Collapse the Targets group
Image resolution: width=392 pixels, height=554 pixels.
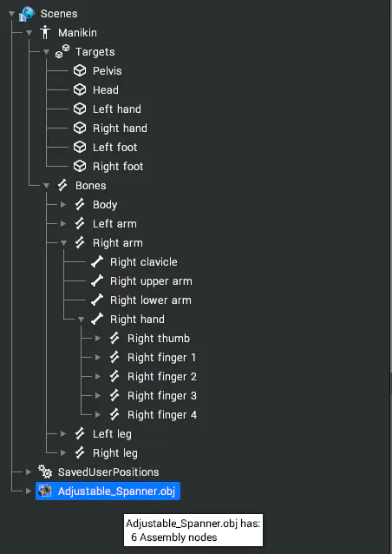coord(46,52)
